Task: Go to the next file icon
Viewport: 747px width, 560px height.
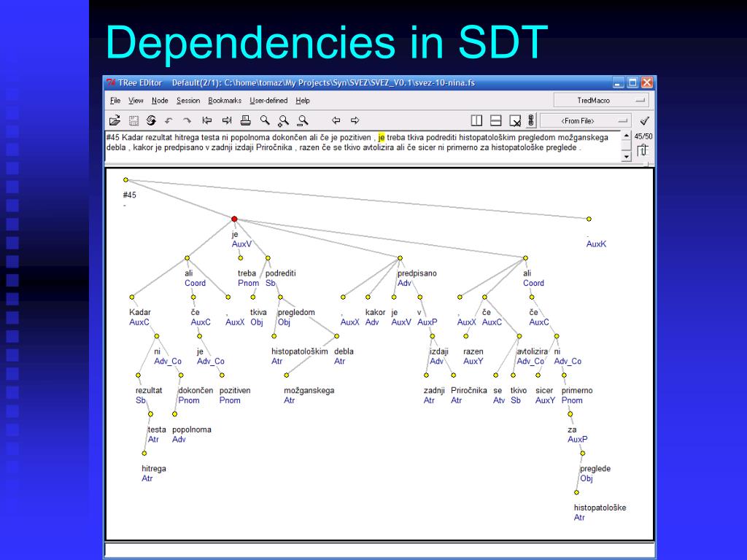Action: point(227,120)
